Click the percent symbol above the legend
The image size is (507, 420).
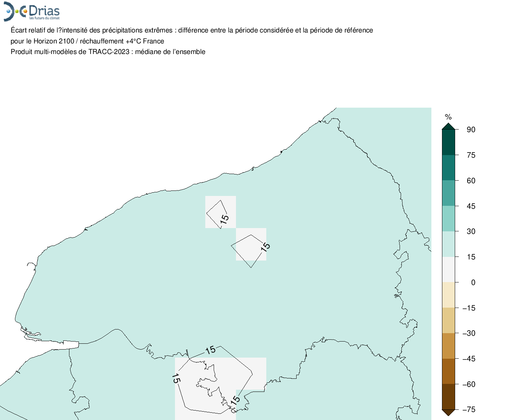pos(448,117)
